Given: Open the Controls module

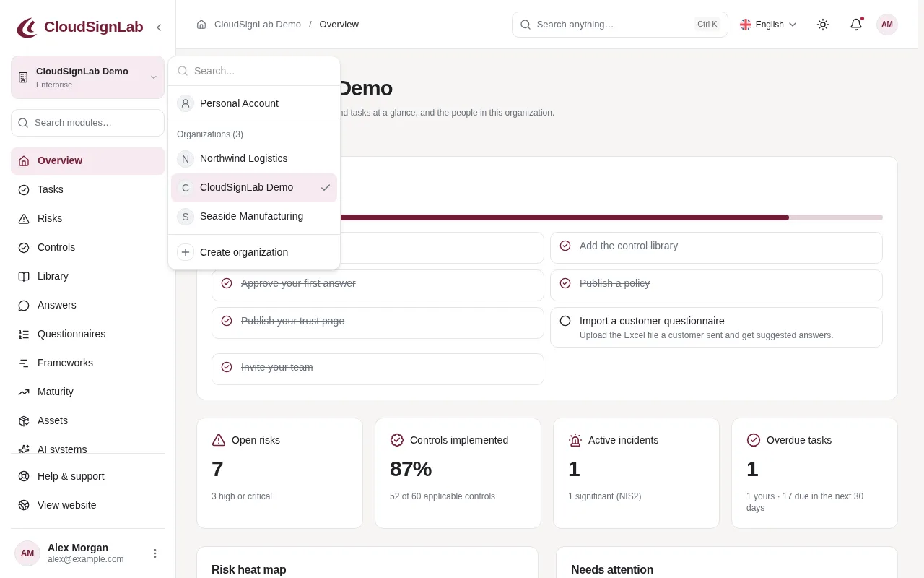Looking at the screenshot, I should 87,247.
